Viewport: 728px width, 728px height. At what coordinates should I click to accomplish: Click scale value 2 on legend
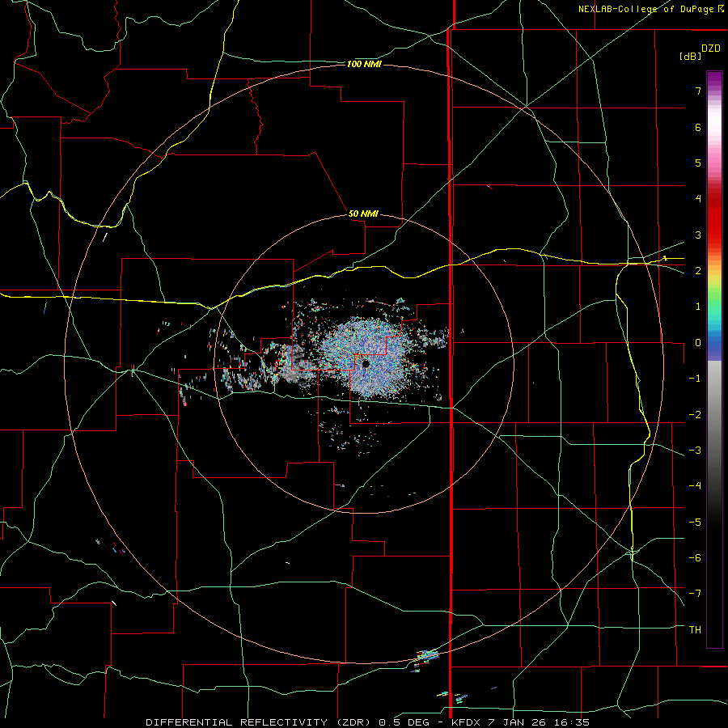(x=698, y=271)
